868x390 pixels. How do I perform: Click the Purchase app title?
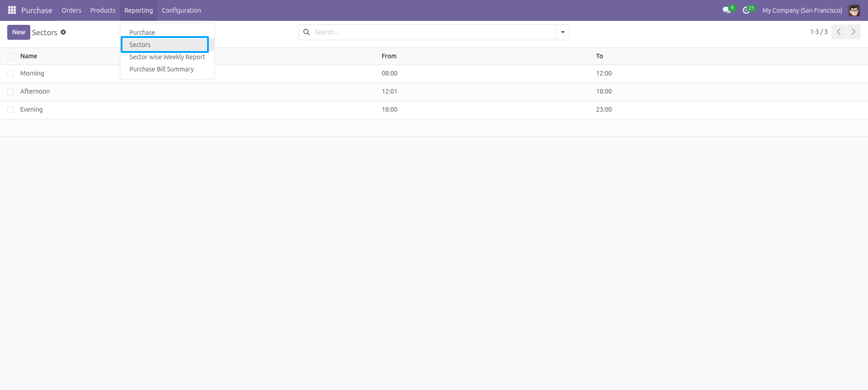[37, 10]
